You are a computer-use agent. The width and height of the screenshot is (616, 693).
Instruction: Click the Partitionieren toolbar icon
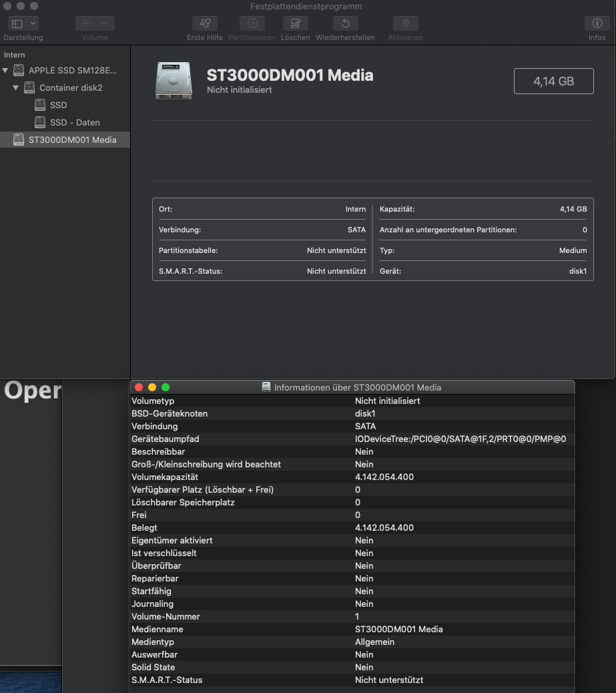point(252,23)
